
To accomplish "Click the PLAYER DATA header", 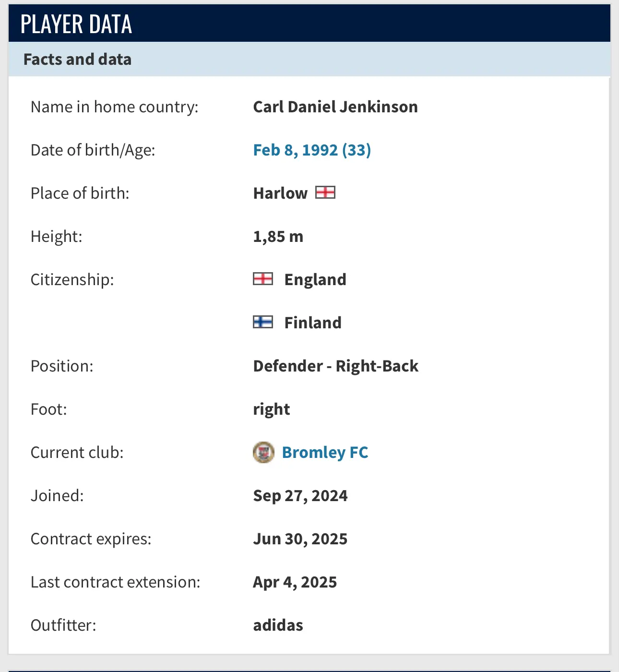I will 76,24.
